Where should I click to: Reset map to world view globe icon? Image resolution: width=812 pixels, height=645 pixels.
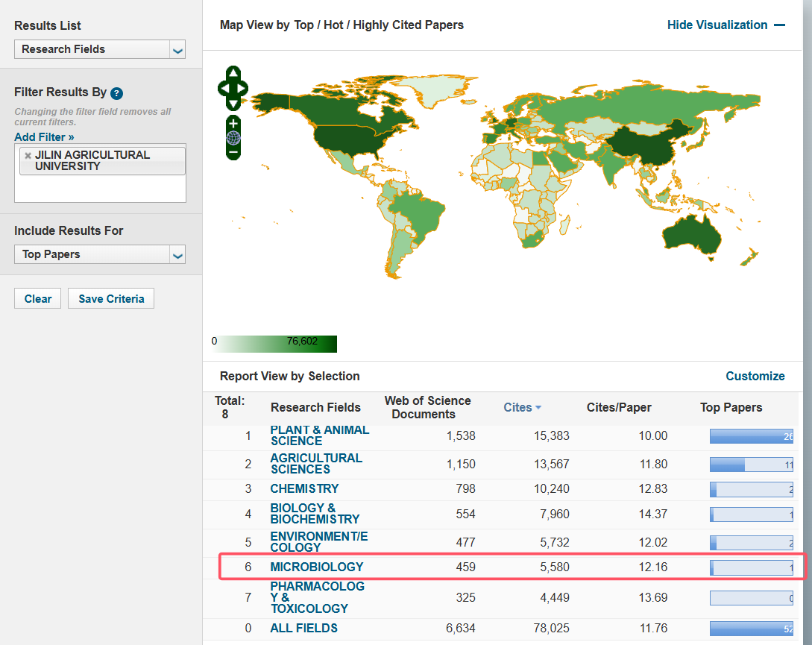pyautogui.click(x=233, y=138)
